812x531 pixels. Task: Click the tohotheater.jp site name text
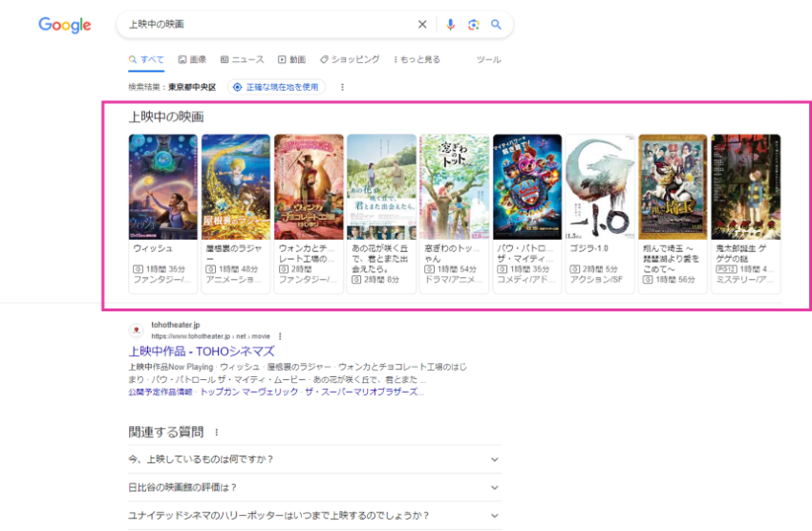[176, 325]
